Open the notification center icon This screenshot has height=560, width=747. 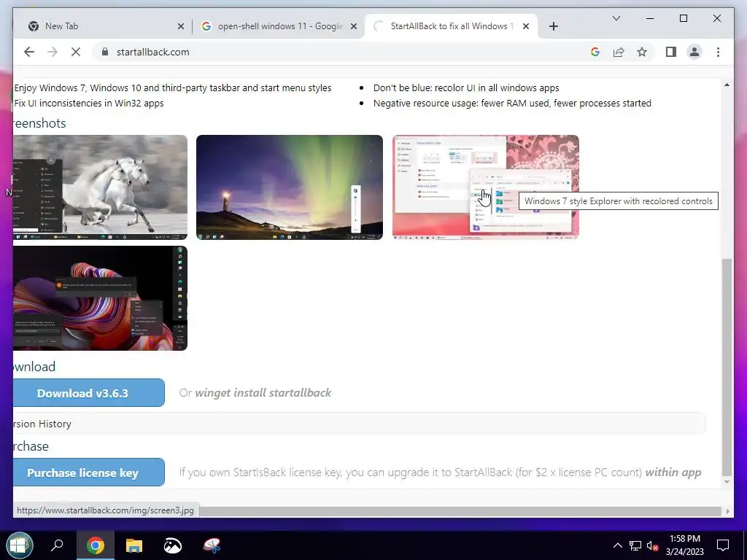pyautogui.click(x=723, y=545)
